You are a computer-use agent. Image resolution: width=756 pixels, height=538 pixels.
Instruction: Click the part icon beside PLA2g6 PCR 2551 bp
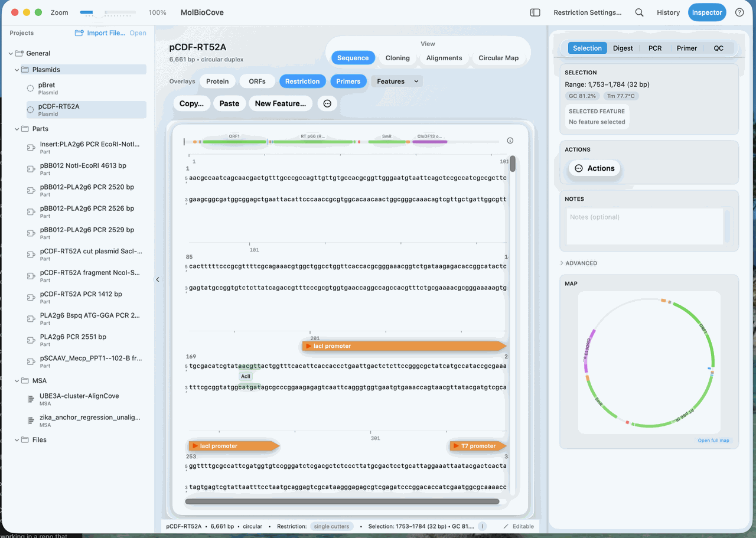[x=31, y=340]
